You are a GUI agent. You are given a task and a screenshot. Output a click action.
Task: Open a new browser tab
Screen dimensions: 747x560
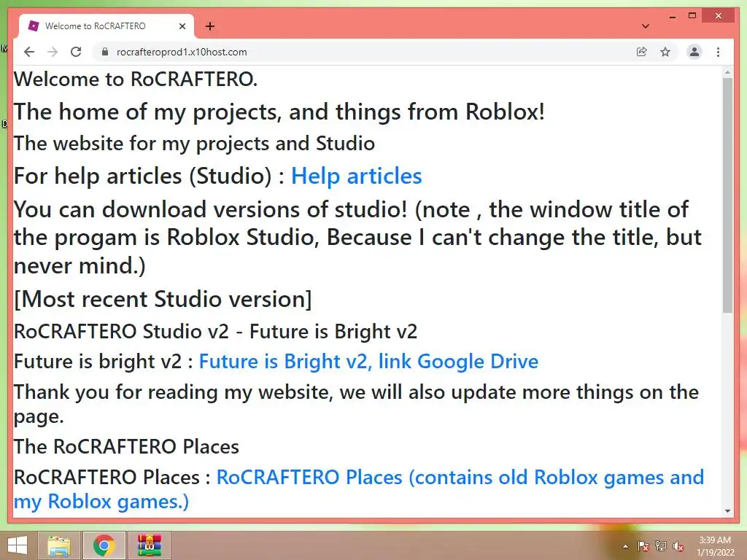pos(209,26)
